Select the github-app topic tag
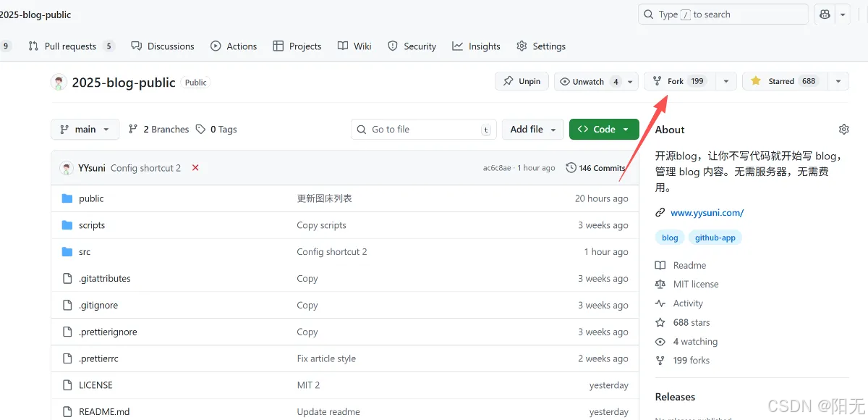The width and height of the screenshot is (868, 420). click(x=715, y=238)
